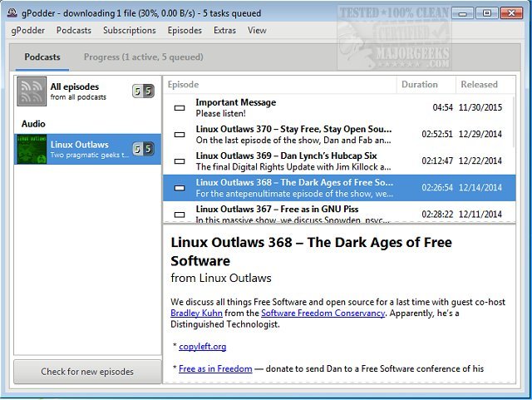Image resolution: width=532 pixels, height=400 pixels.
Task: Click the 02:52:51 duration value
Action: [437, 134]
